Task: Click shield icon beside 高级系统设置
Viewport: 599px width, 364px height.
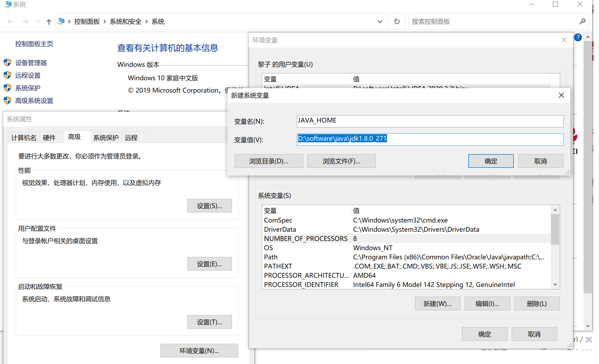Action: pyautogui.click(x=7, y=100)
